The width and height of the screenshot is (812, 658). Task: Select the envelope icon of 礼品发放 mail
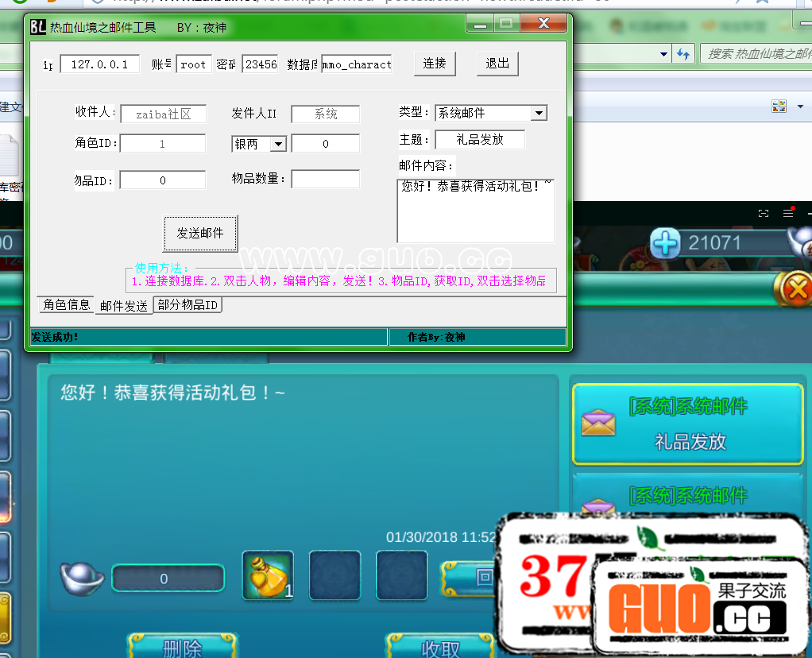click(598, 423)
